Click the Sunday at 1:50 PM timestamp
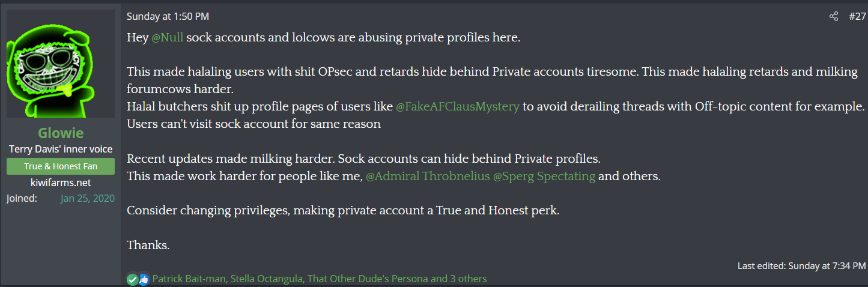This screenshot has height=287, width=868. coord(168,17)
